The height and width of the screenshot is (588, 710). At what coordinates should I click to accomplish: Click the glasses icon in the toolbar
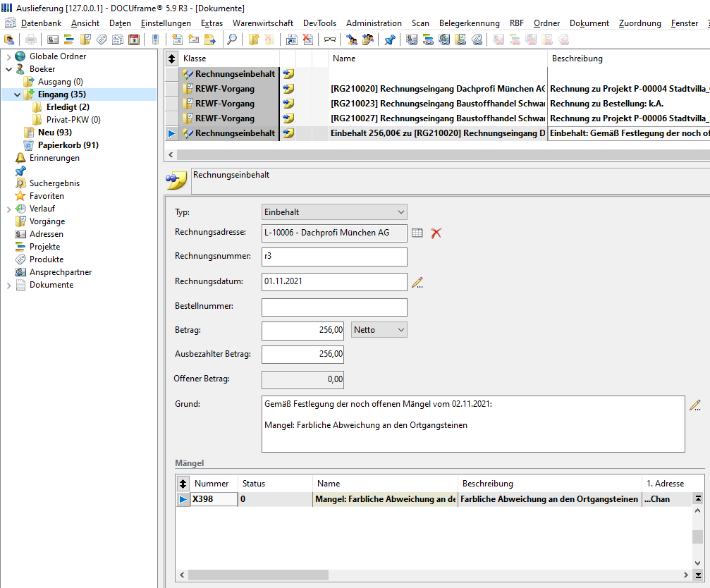coord(330,39)
